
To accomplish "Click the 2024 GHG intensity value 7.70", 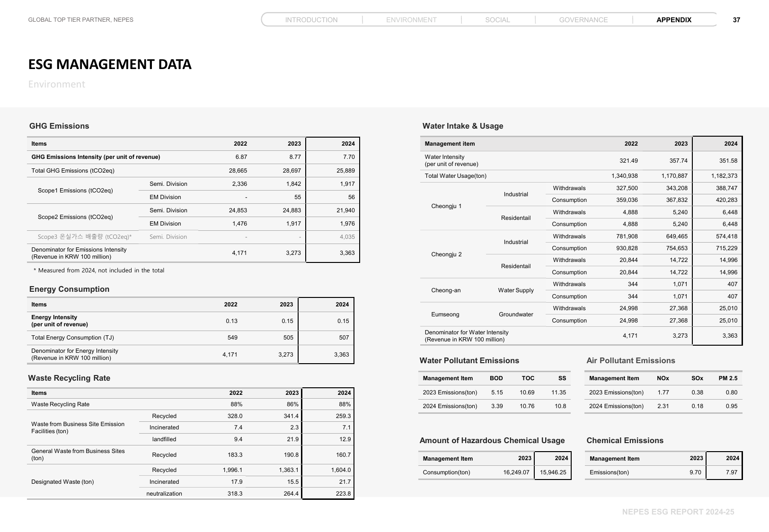I will tap(348, 157).
